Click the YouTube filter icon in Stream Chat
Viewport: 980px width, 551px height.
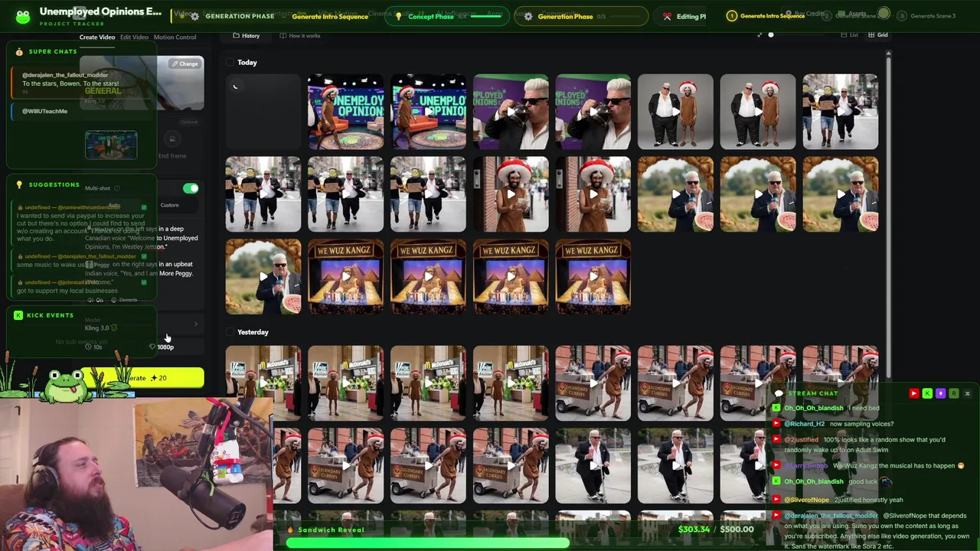913,393
